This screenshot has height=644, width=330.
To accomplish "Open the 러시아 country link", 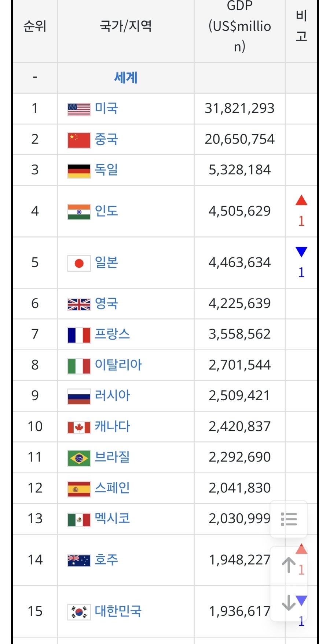I will 112,395.
